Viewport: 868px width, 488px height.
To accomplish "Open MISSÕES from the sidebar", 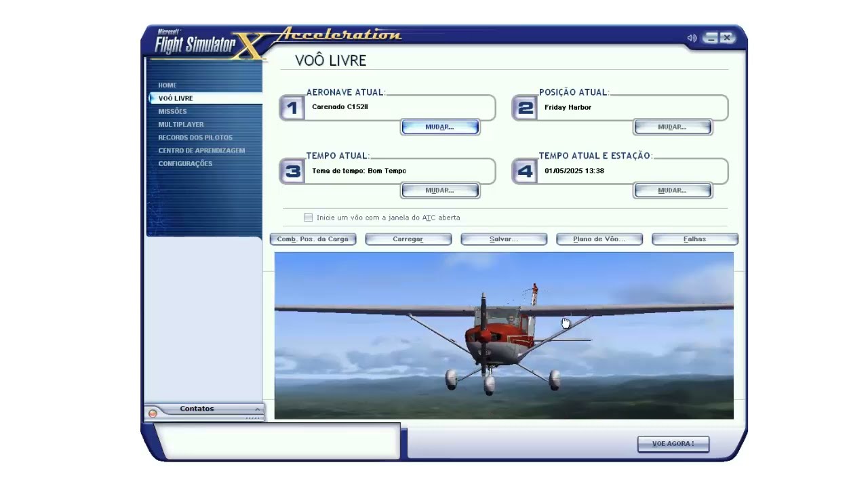I will (172, 111).
